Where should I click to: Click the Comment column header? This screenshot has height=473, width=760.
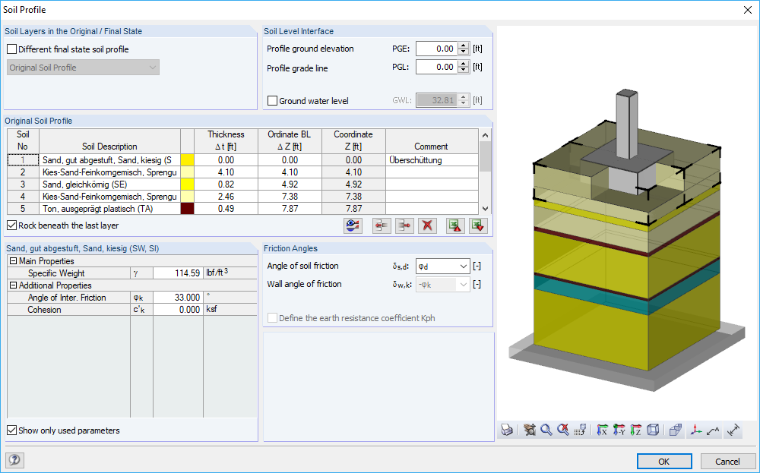coord(432,141)
